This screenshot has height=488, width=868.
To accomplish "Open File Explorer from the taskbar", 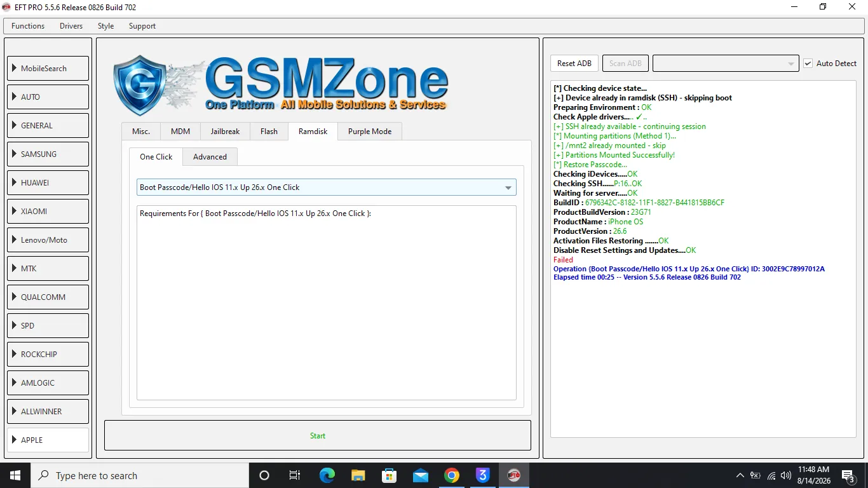I will pyautogui.click(x=358, y=475).
